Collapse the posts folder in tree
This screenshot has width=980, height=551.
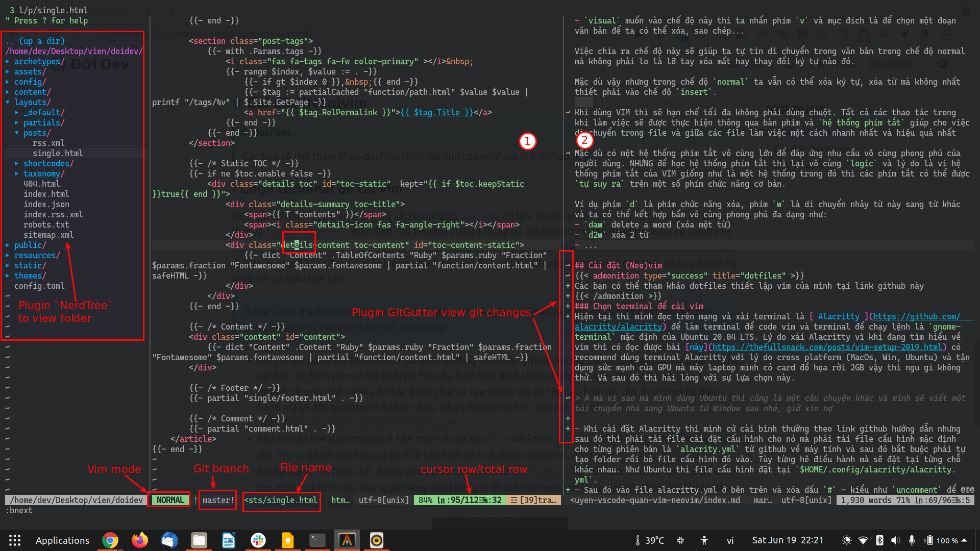pyautogui.click(x=36, y=133)
